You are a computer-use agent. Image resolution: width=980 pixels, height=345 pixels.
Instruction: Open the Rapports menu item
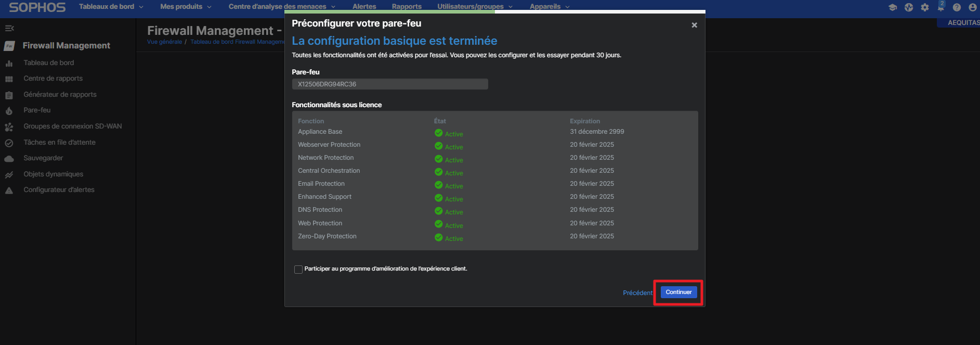(407, 7)
